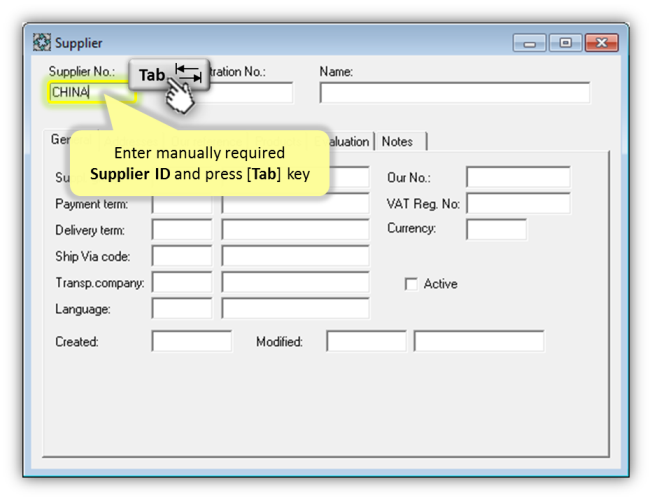This screenshot has width=652, height=500.
Task: Switch to the Evaluation tab
Action: click(x=342, y=141)
